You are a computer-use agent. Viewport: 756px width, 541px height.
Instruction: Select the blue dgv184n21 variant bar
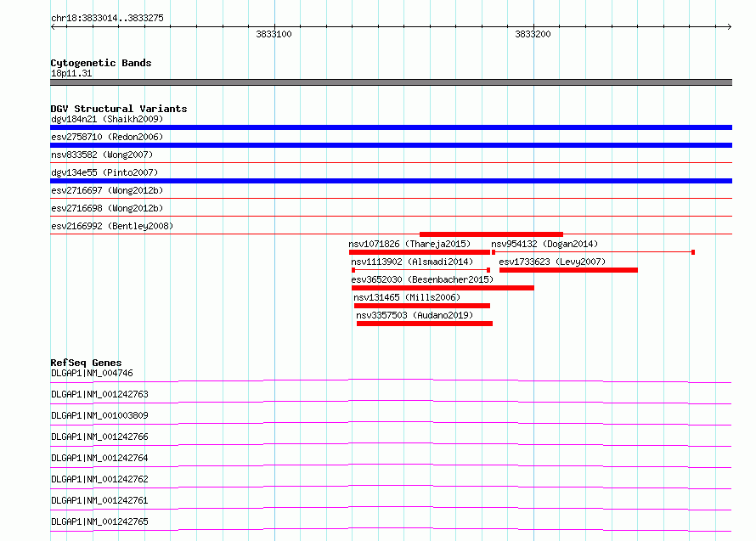[391, 127]
